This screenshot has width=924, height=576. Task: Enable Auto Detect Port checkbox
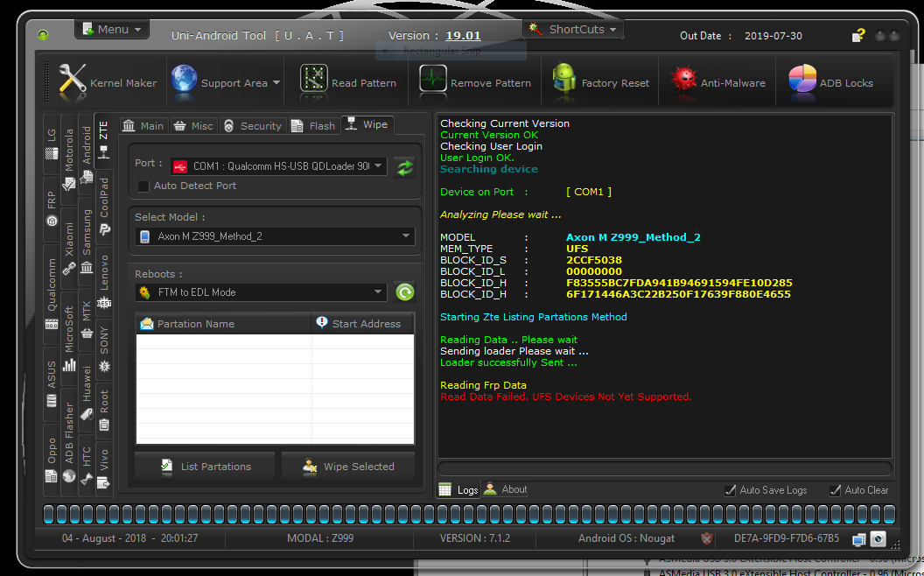point(143,186)
